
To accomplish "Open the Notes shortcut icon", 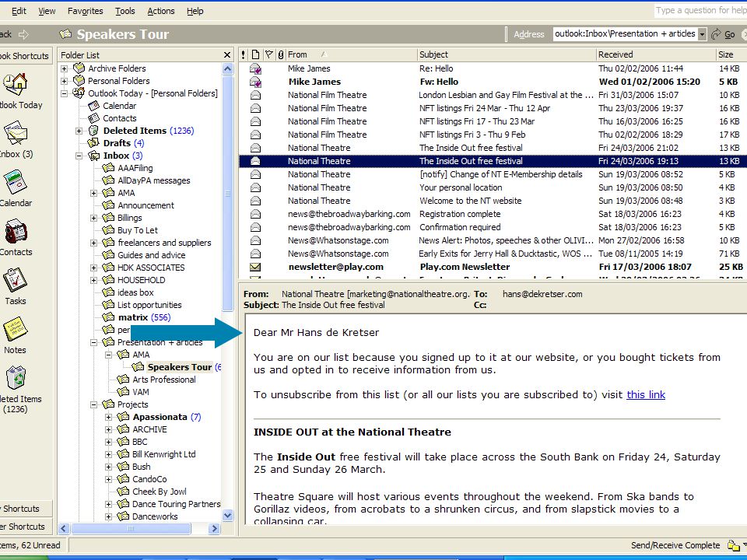I will [16, 329].
